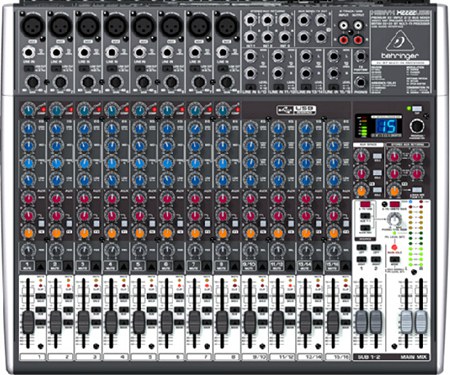450x375 pixels.
Task: Click the left MAIN MIX fader
Action: click(406, 322)
